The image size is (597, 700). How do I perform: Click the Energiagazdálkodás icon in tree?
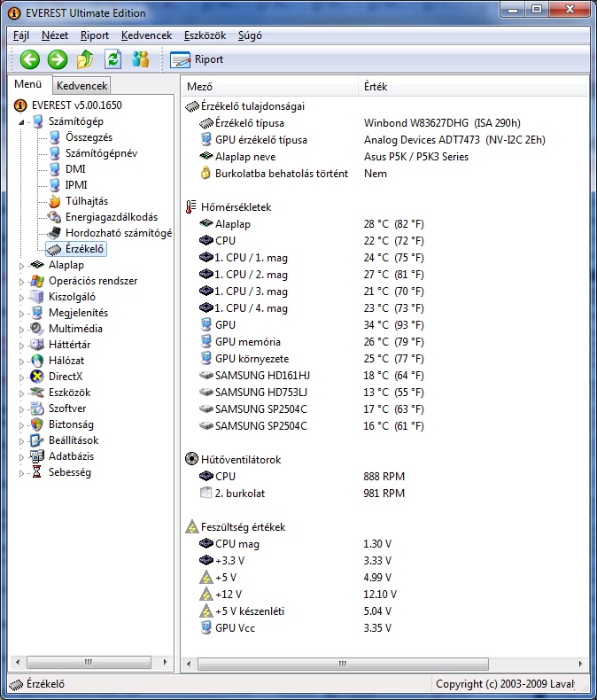point(54,217)
